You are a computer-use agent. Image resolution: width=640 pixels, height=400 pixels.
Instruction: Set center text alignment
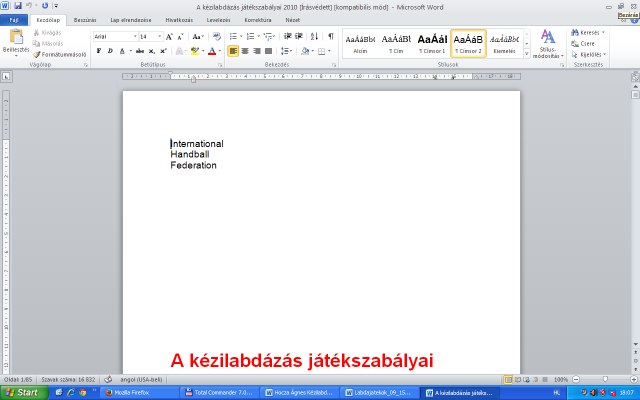[x=245, y=51]
